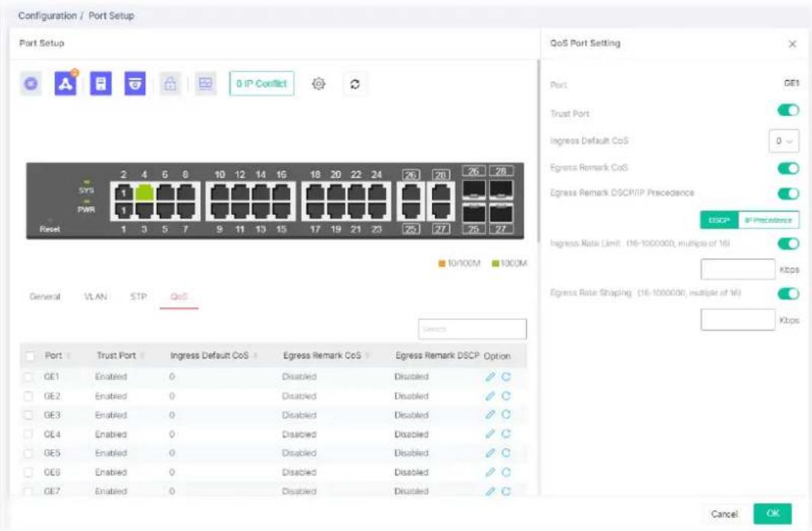Check the GE3 row checkbox
This screenshot has width=812, height=531.
click(28, 415)
